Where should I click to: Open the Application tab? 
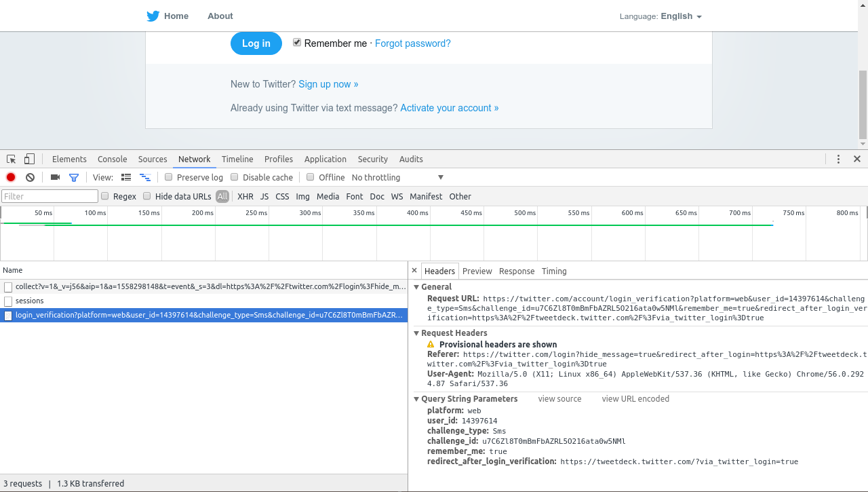pos(325,159)
